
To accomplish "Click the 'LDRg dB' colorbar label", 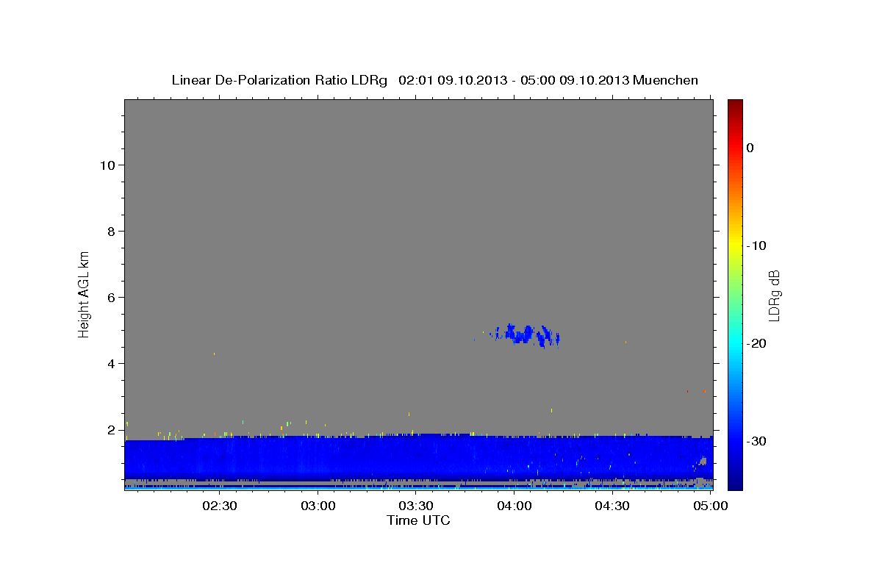I will (x=774, y=295).
